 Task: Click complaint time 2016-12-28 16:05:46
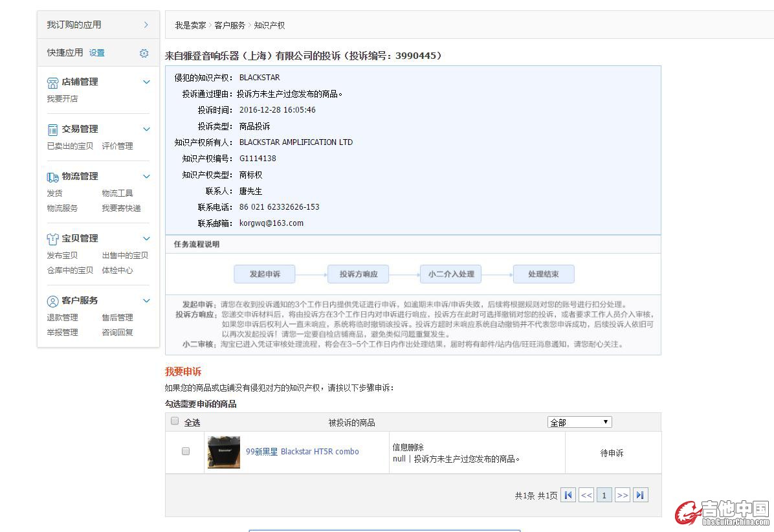(x=278, y=110)
